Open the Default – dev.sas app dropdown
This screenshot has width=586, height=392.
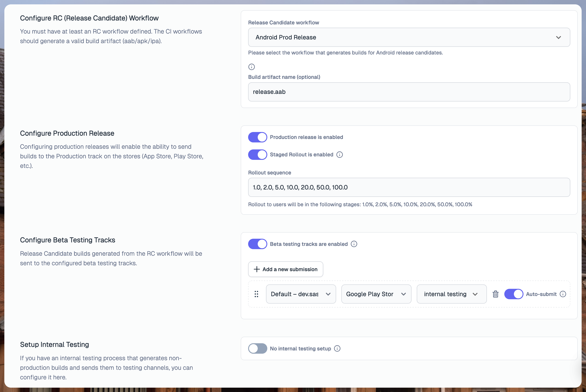click(301, 294)
